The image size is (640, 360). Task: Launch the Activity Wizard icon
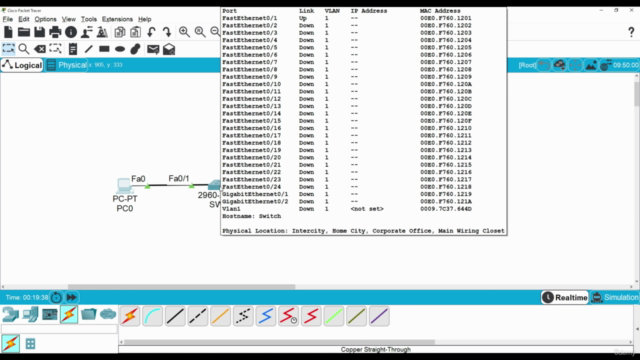tap(87, 32)
